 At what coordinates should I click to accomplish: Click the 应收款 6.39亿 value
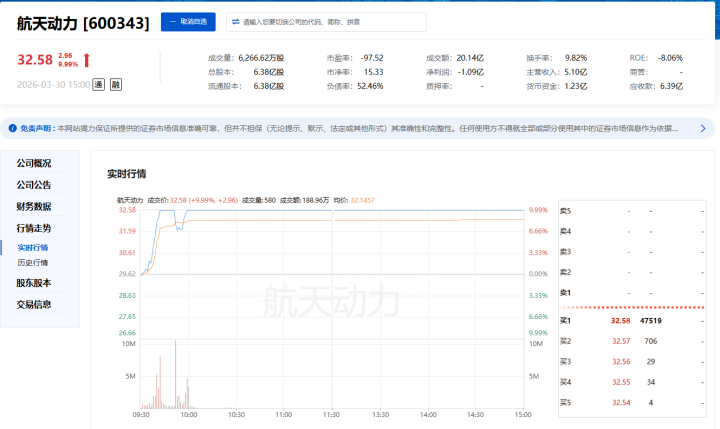pos(671,86)
